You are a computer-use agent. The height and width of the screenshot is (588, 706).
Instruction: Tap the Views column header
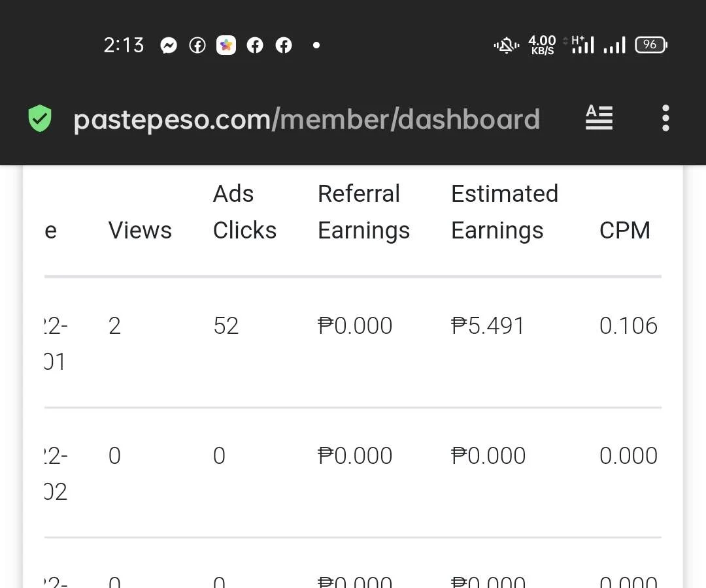[140, 231]
